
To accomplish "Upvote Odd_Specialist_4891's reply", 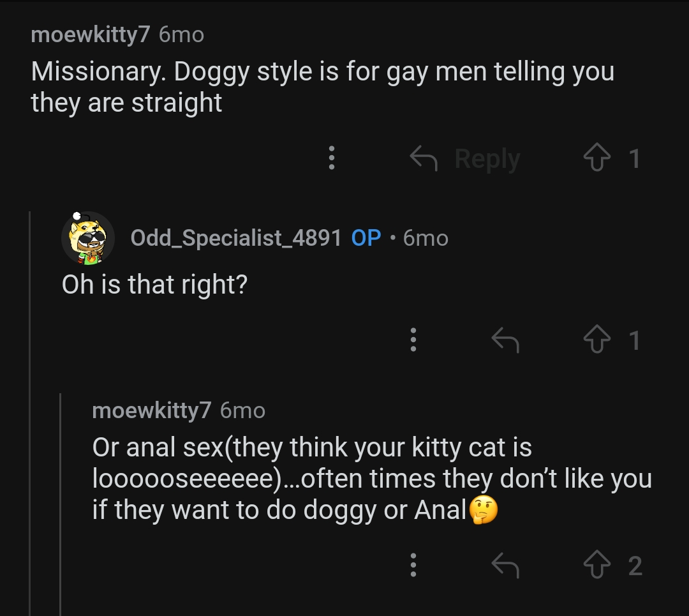I will tap(597, 340).
